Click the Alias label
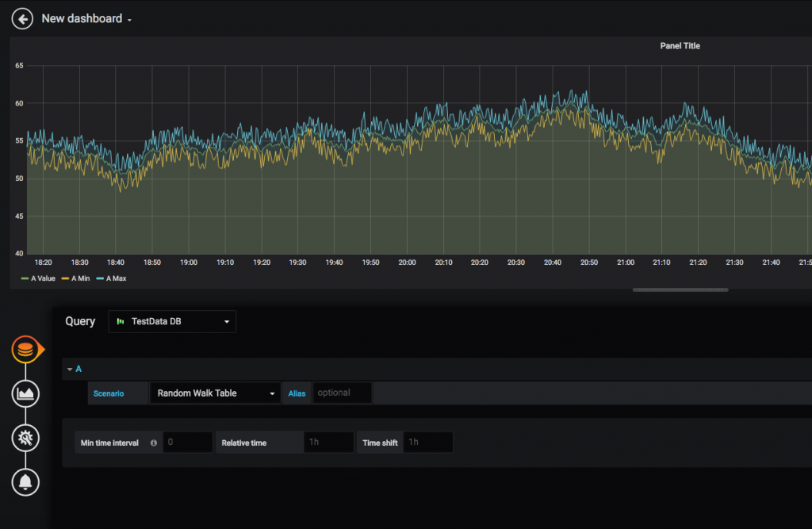Viewport: 812px width, 529px height. point(297,393)
